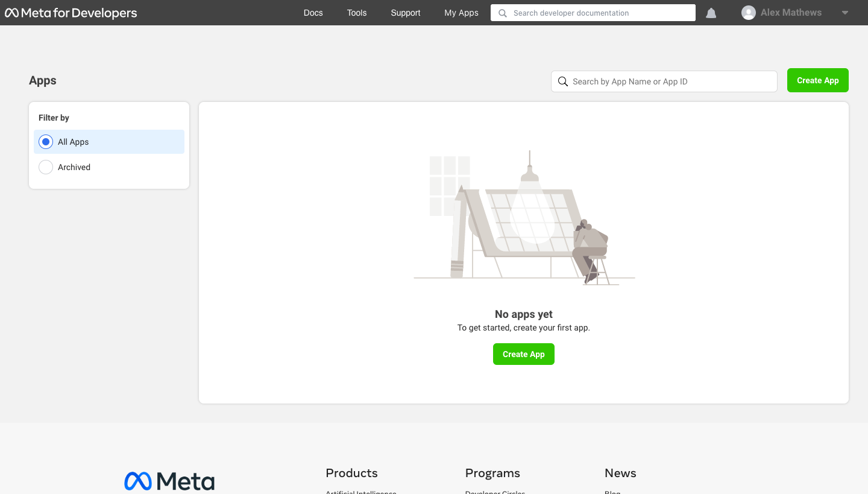Viewport: 868px width, 494px height.
Task: Focus the Search developer documentation field
Action: 593,13
